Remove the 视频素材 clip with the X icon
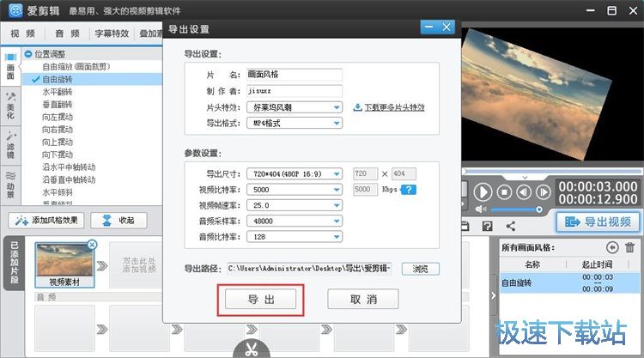644x358 pixels. point(93,245)
